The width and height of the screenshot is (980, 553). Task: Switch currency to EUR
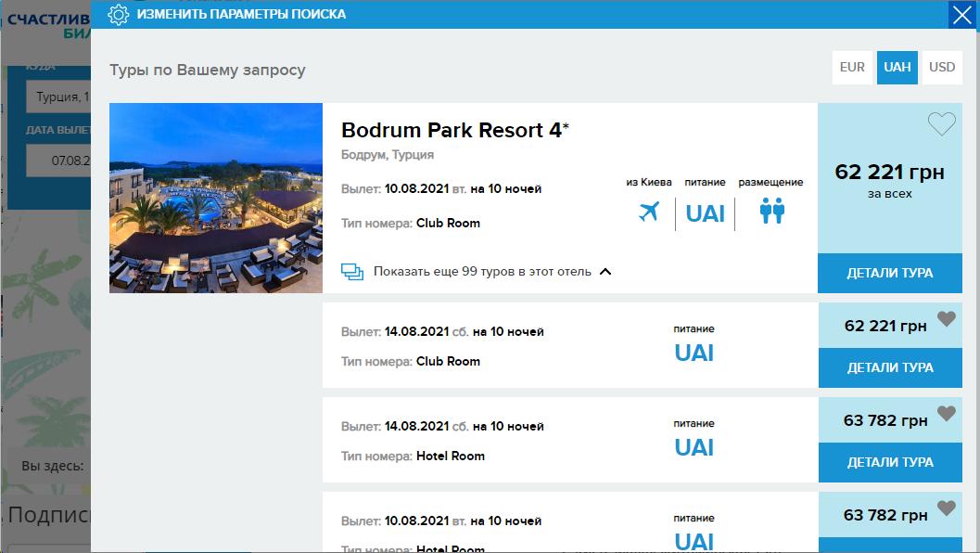coord(852,68)
